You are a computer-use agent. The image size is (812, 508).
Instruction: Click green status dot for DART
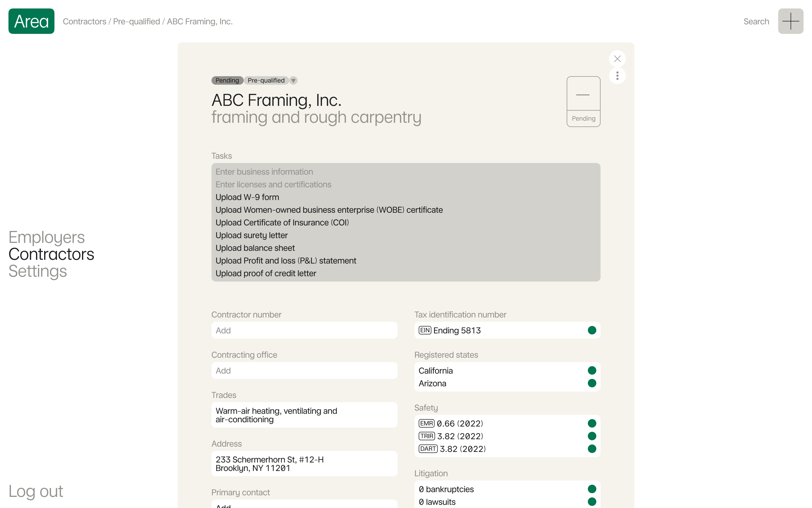coord(592,449)
